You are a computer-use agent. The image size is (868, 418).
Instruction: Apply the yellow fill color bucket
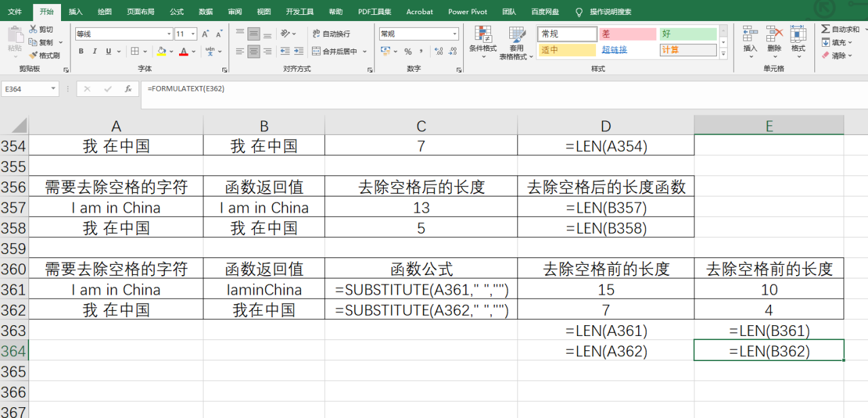161,51
